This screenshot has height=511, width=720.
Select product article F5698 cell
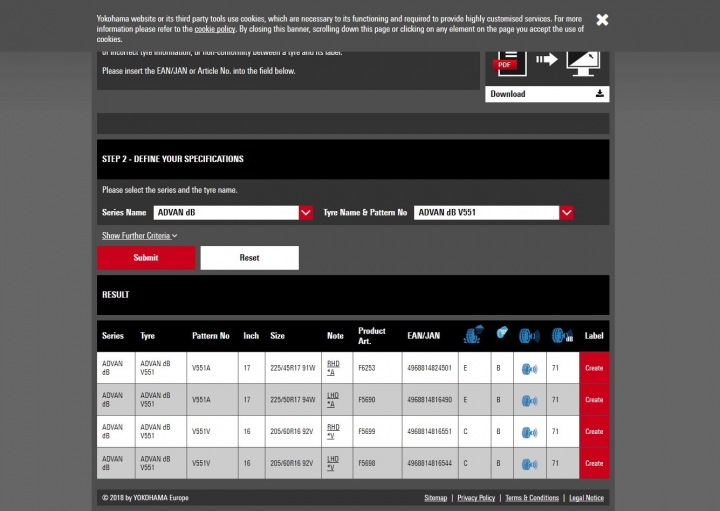pyautogui.click(x=377, y=463)
